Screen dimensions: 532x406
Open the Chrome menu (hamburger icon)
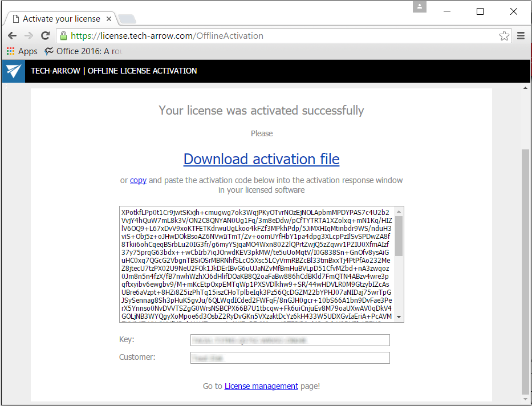click(521, 35)
